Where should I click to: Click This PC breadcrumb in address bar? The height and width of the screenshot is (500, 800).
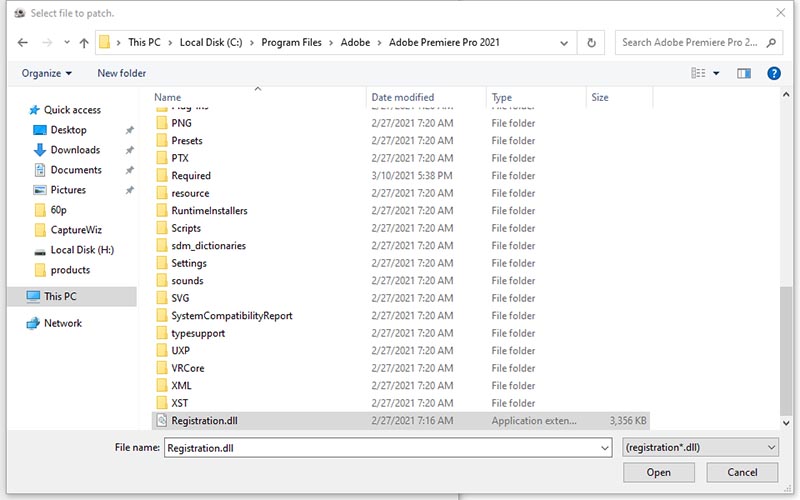point(144,43)
